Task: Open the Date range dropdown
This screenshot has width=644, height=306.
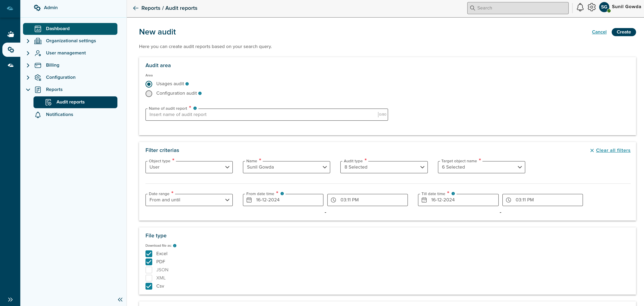Action: coord(189,200)
